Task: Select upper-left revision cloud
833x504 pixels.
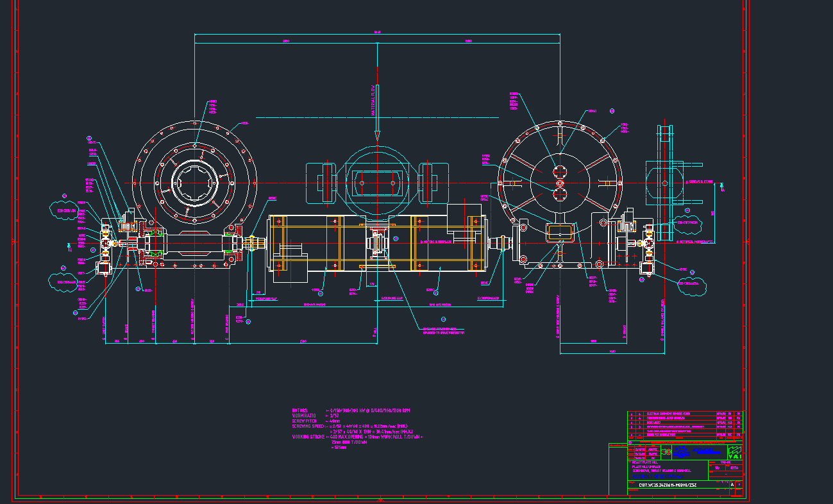Action: (65, 210)
